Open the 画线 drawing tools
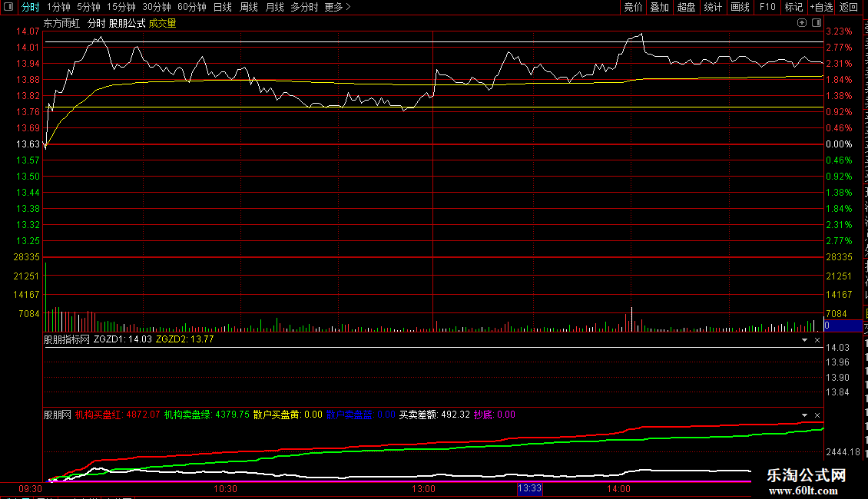 (x=740, y=7)
